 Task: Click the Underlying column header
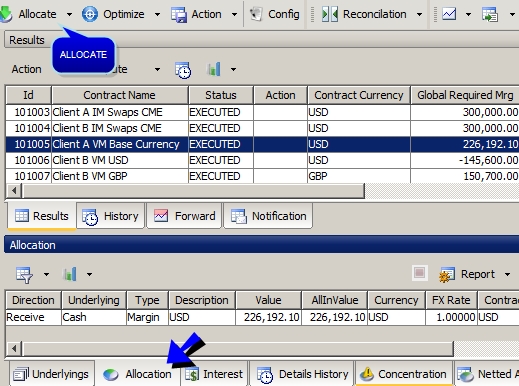click(94, 300)
